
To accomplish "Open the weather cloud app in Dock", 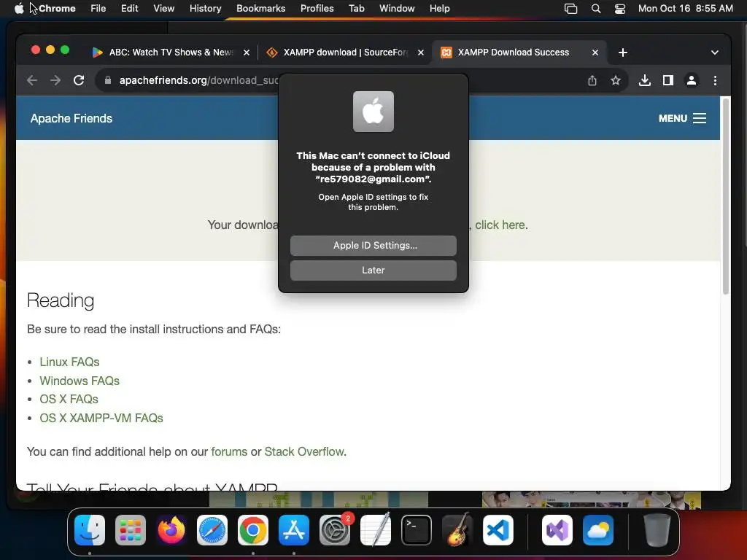I will 598,530.
